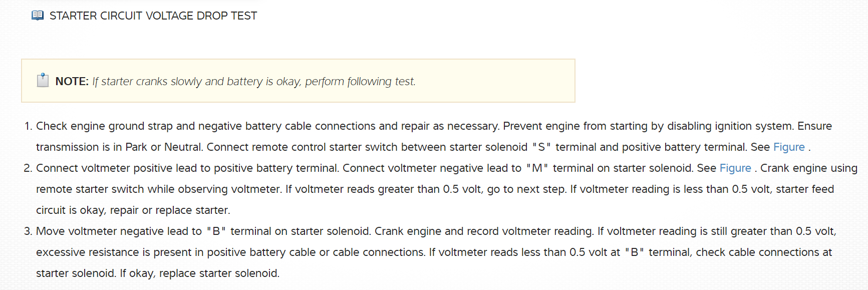868x290 pixels.
Task: Click the Starter Circuit Voltage Drop Test heading
Action: click(153, 16)
